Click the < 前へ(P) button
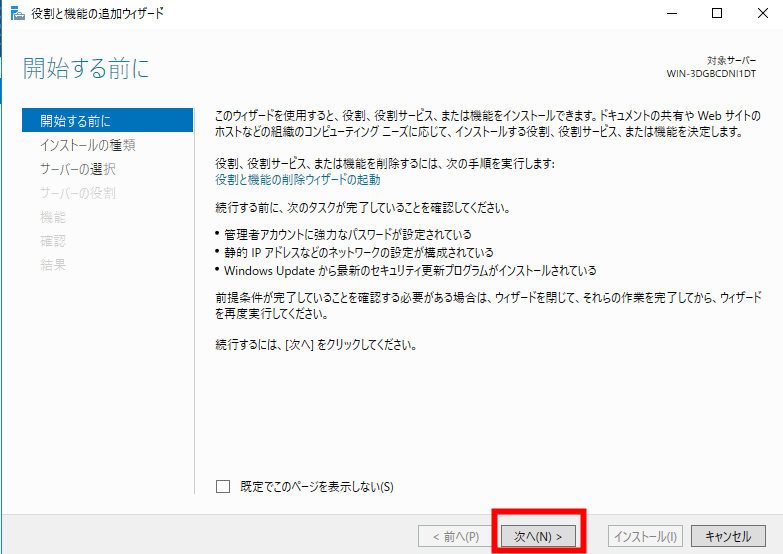This screenshot has width=783, height=554. [455, 537]
